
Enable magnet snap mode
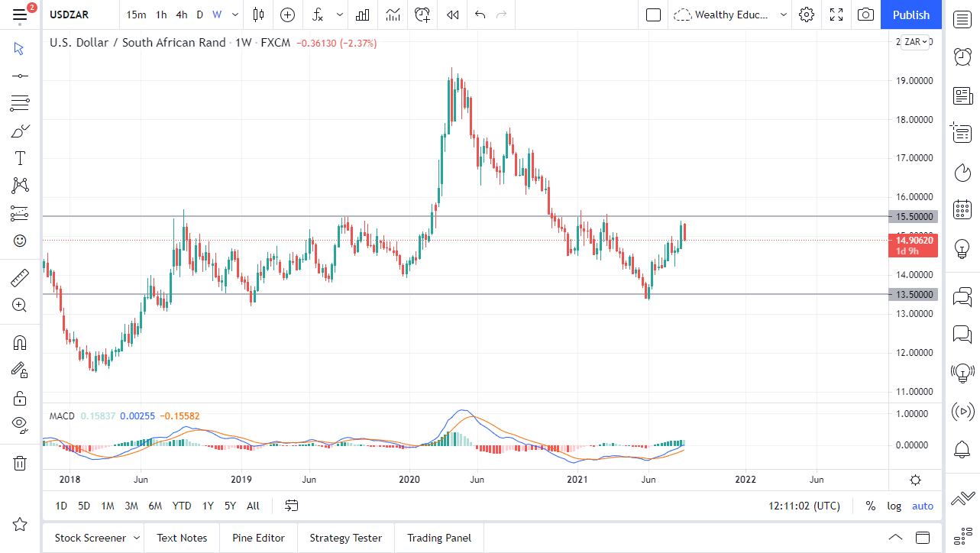click(x=20, y=342)
